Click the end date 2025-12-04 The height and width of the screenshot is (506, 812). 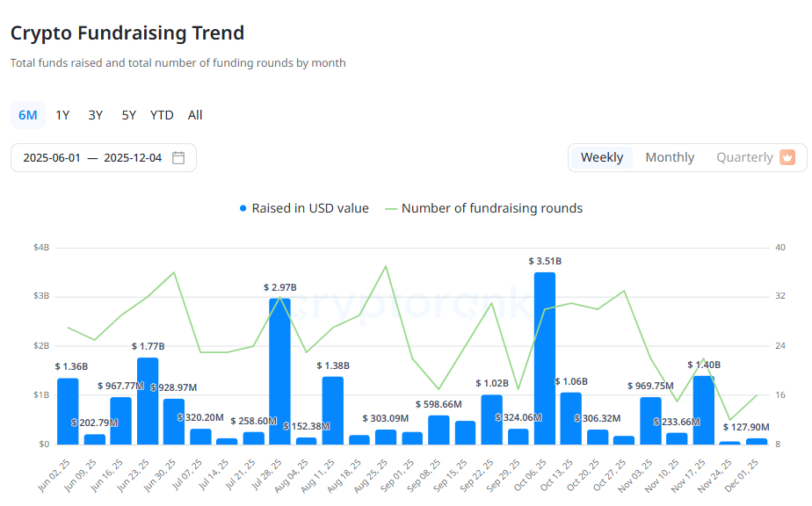click(x=133, y=158)
